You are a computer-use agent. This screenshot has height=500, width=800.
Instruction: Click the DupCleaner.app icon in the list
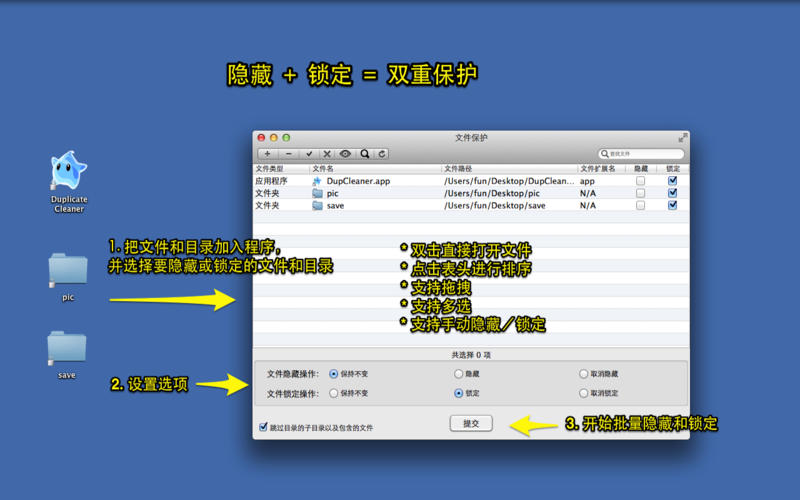pos(317,181)
